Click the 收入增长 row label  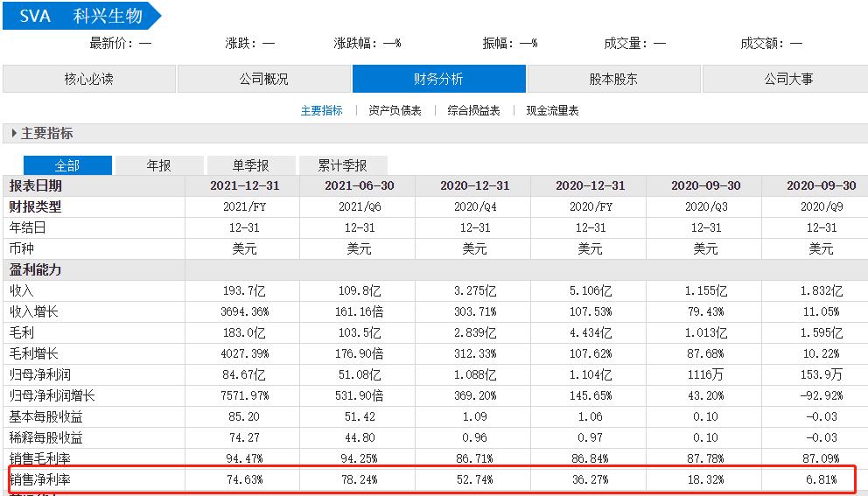click(x=34, y=311)
